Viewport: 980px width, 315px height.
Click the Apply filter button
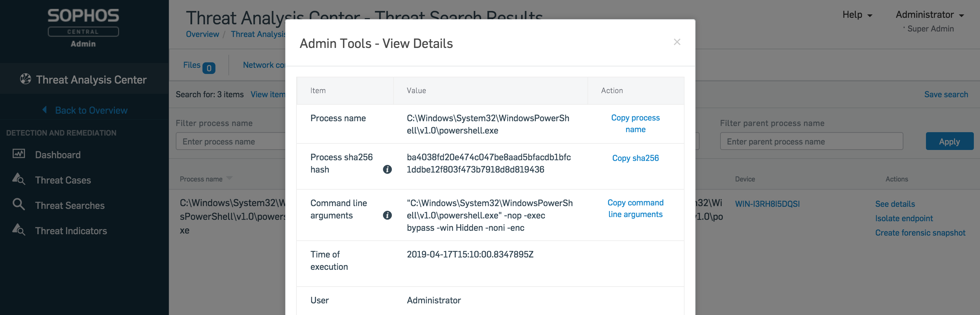pyautogui.click(x=950, y=141)
